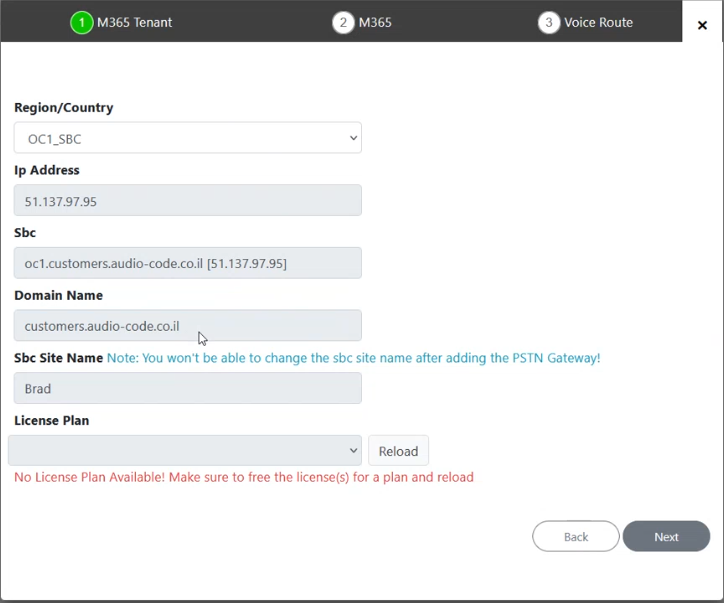Proceed with the Next button
The image size is (724, 603).
(666, 537)
